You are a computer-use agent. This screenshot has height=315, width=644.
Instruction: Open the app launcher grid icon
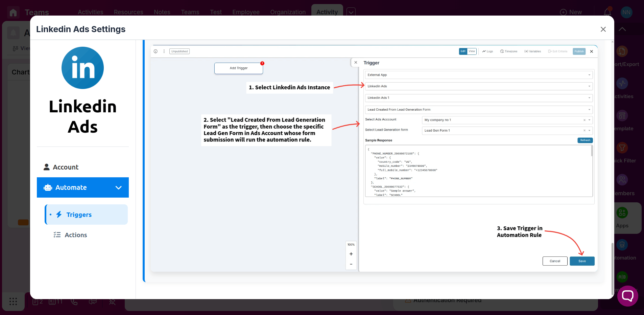tap(13, 301)
